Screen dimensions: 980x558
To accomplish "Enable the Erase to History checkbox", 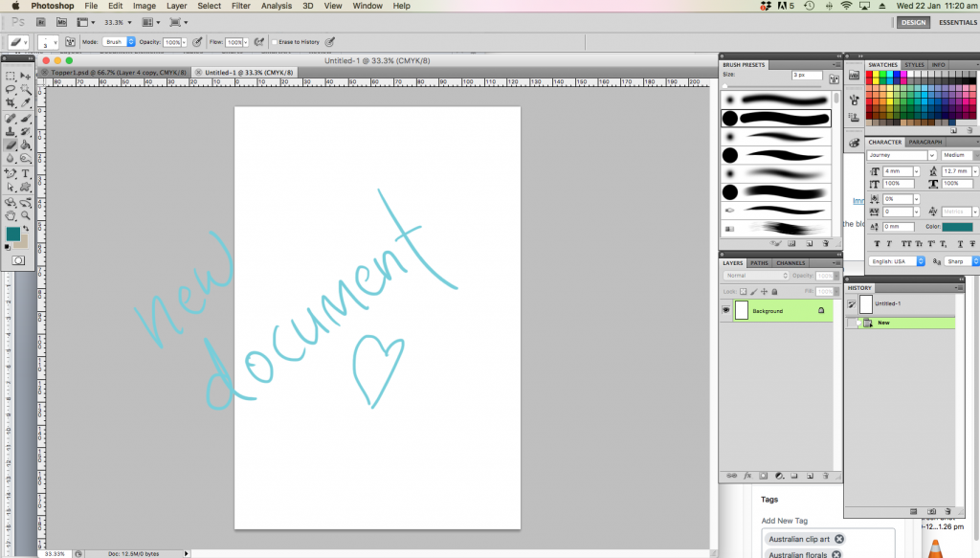I will pos(273,42).
